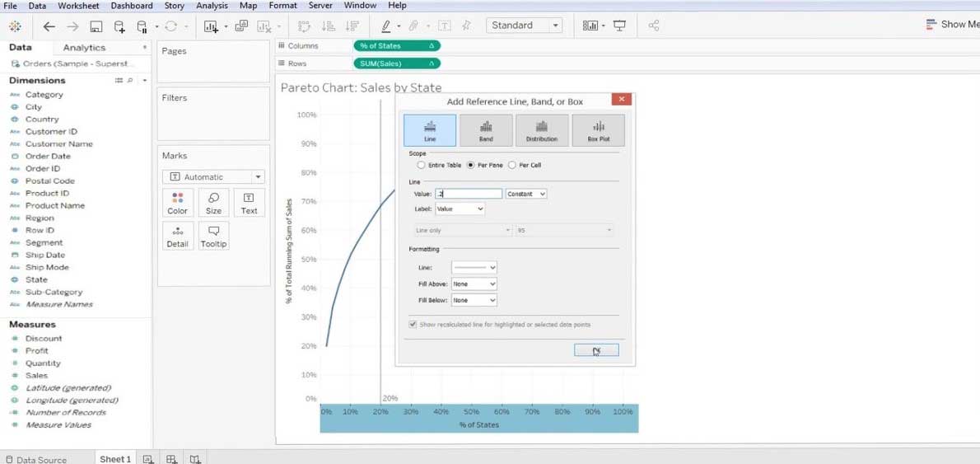This screenshot has height=464, width=980.
Task: Open the Marks type Automatic dropdown
Action: 213,177
